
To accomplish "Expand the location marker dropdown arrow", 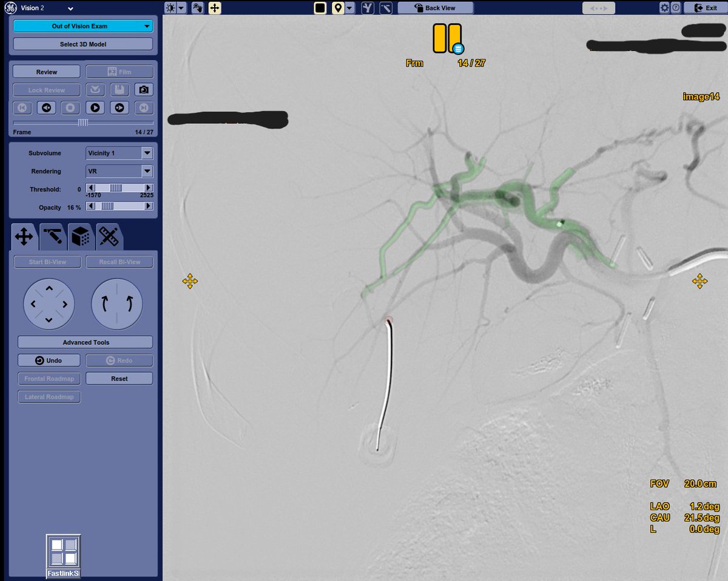I will click(x=348, y=8).
